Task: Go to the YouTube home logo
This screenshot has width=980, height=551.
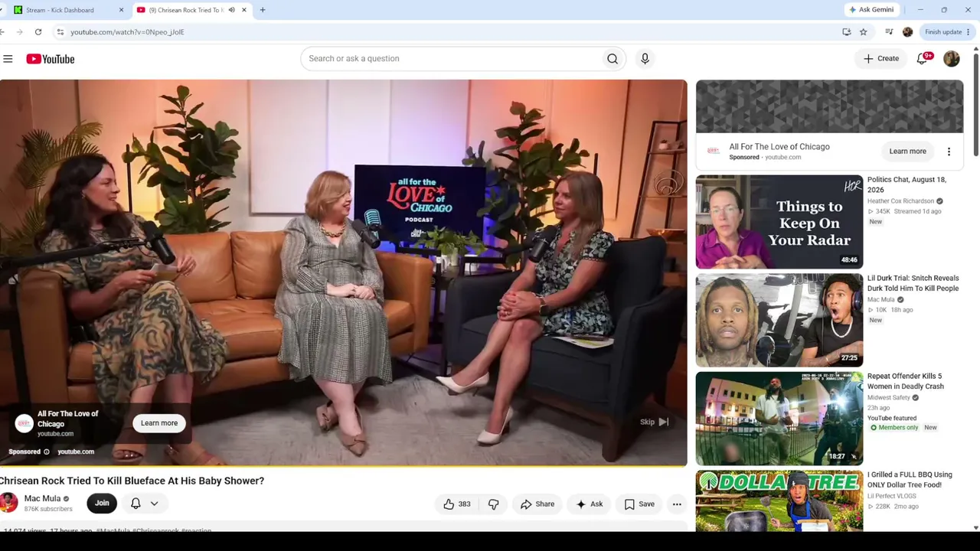Action: [x=51, y=59]
